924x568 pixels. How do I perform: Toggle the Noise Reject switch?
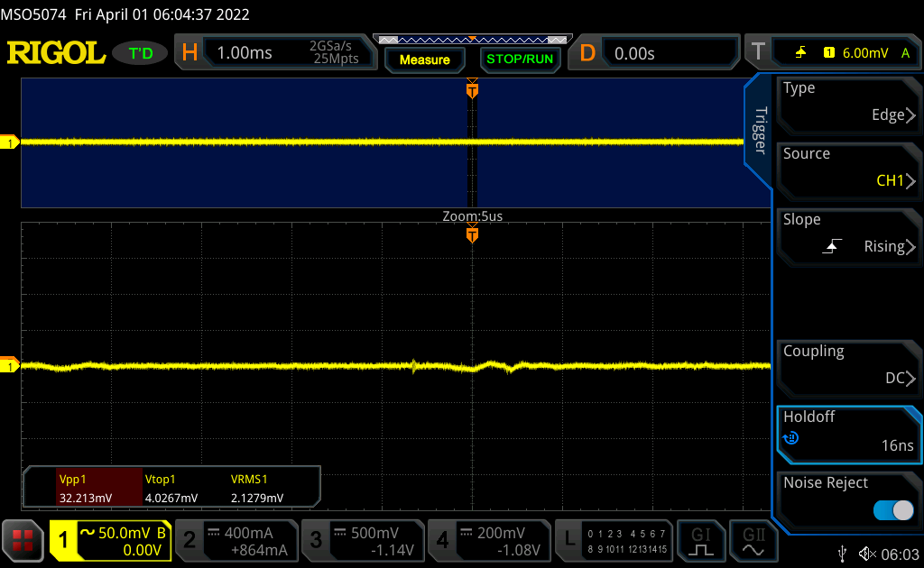(x=893, y=509)
